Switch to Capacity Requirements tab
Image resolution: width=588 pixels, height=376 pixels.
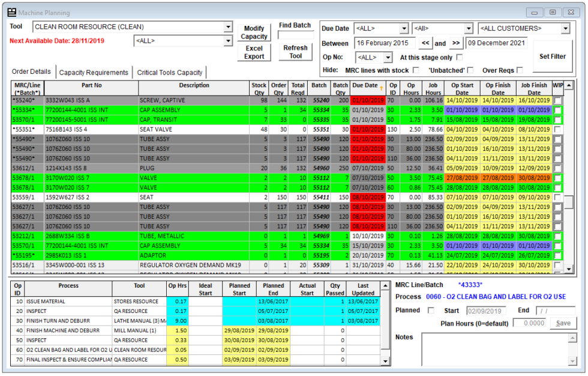point(94,73)
